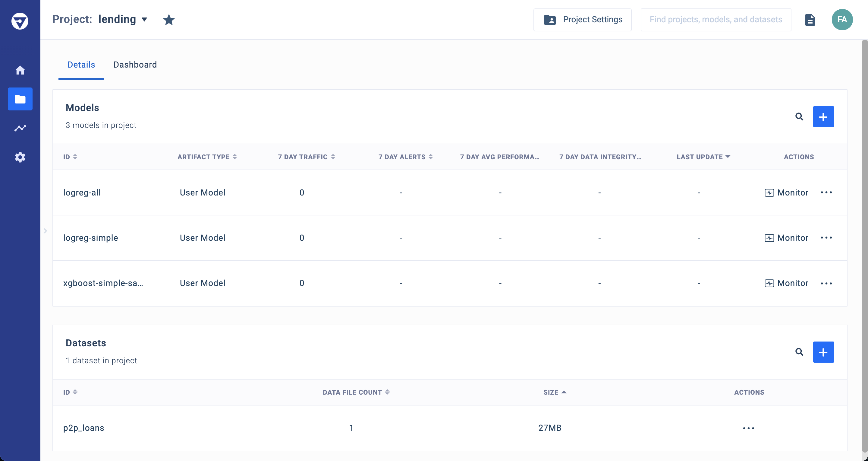Open Project Settings
The height and width of the screenshot is (461, 868).
pos(582,20)
